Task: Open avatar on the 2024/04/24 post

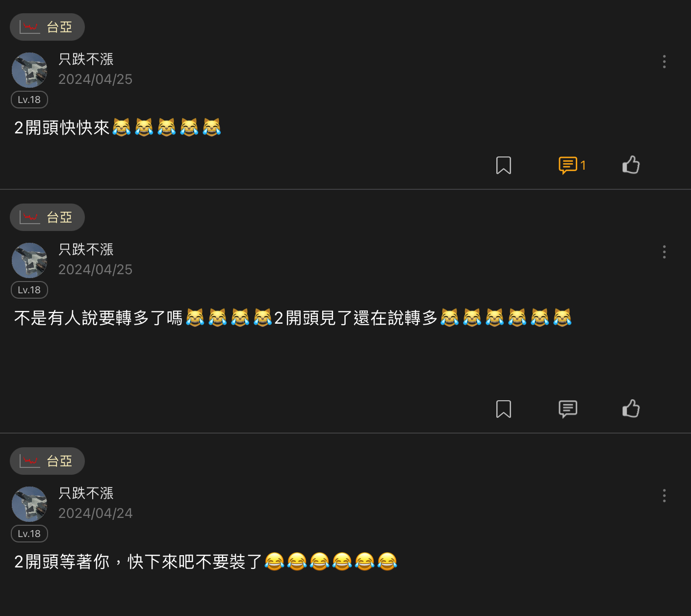Action: [29, 504]
